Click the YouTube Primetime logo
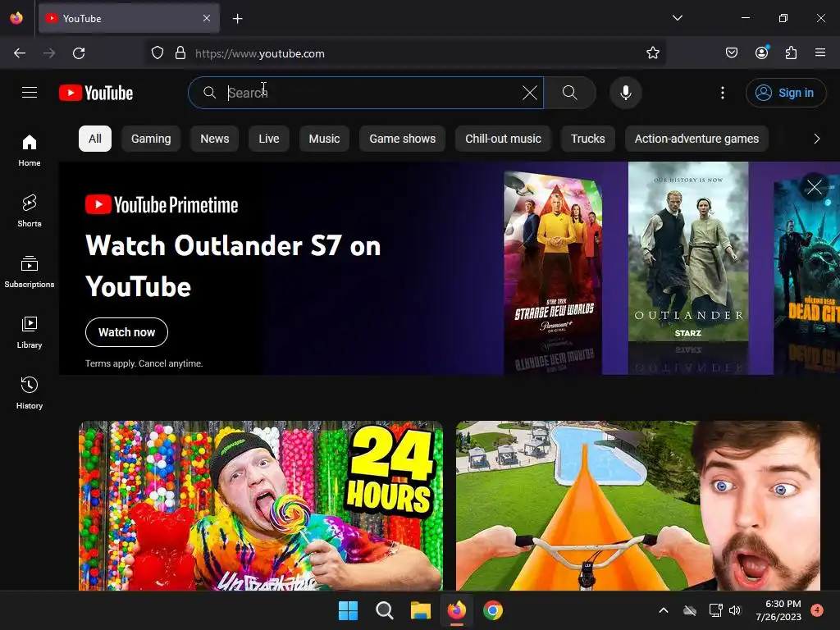 (162, 204)
